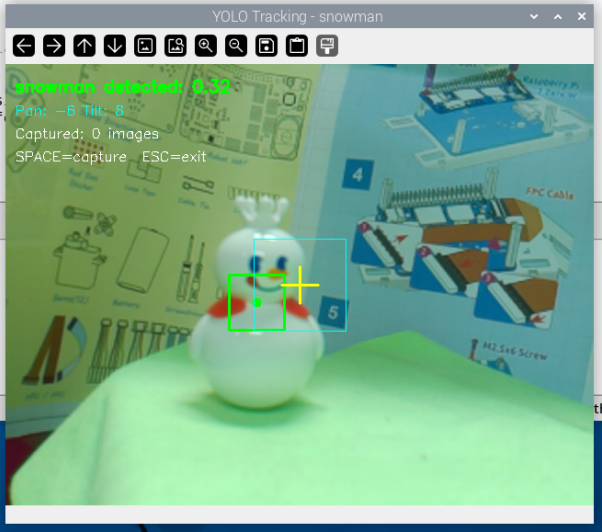Fit image to window with magnifier-picture icon

(x=175, y=46)
